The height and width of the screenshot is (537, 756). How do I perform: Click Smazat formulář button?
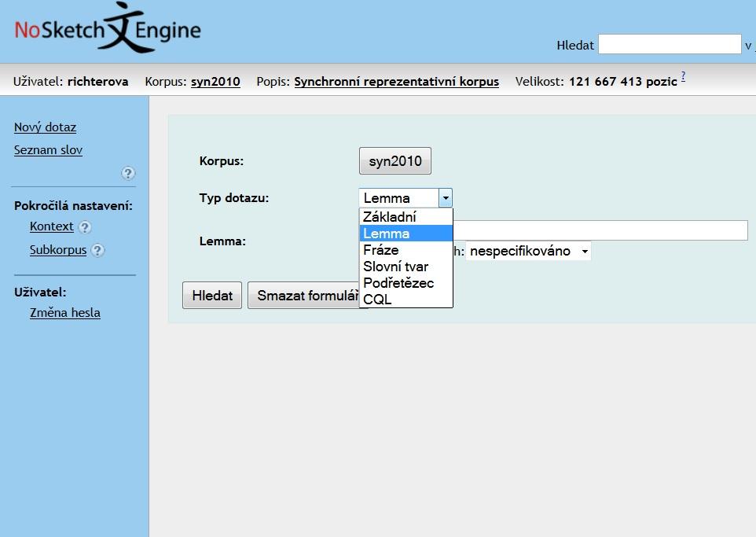(305, 296)
